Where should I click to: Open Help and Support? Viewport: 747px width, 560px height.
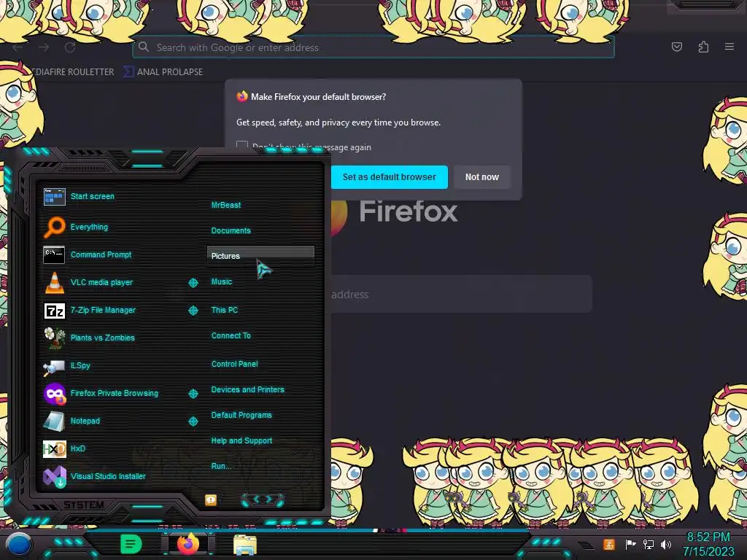241,441
